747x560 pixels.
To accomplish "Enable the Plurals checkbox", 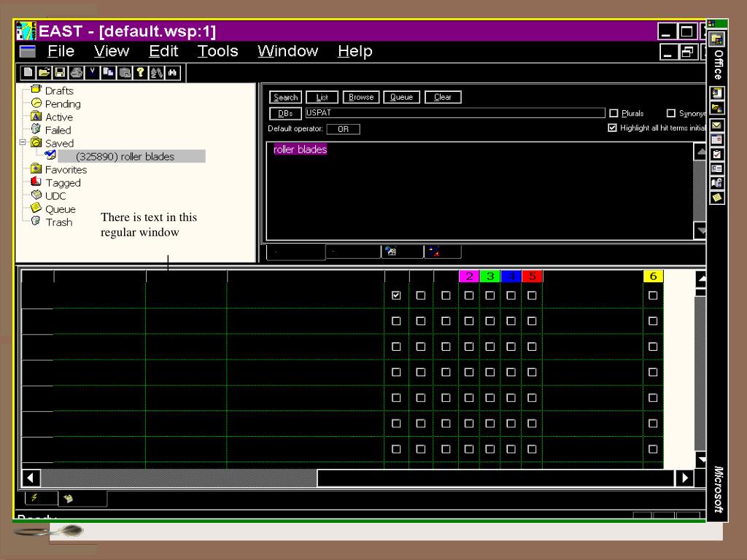I will click(x=614, y=113).
